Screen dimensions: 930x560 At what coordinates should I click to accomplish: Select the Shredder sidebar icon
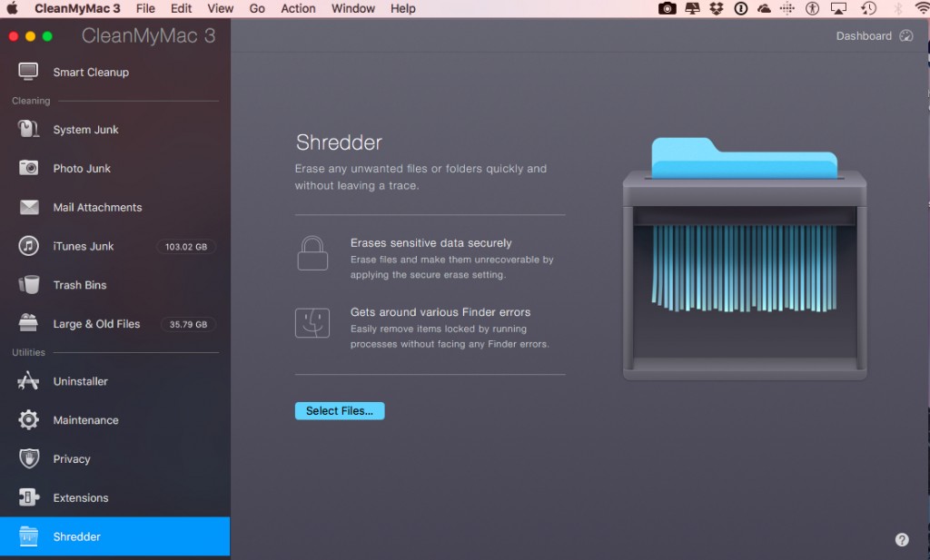point(28,536)
